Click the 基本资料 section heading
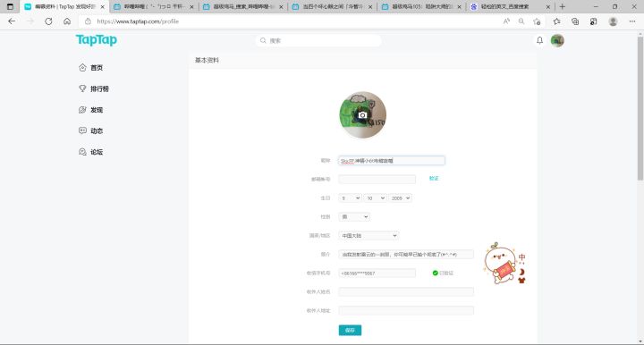This screenshot has height=345, width=644. tap(207, 60)
